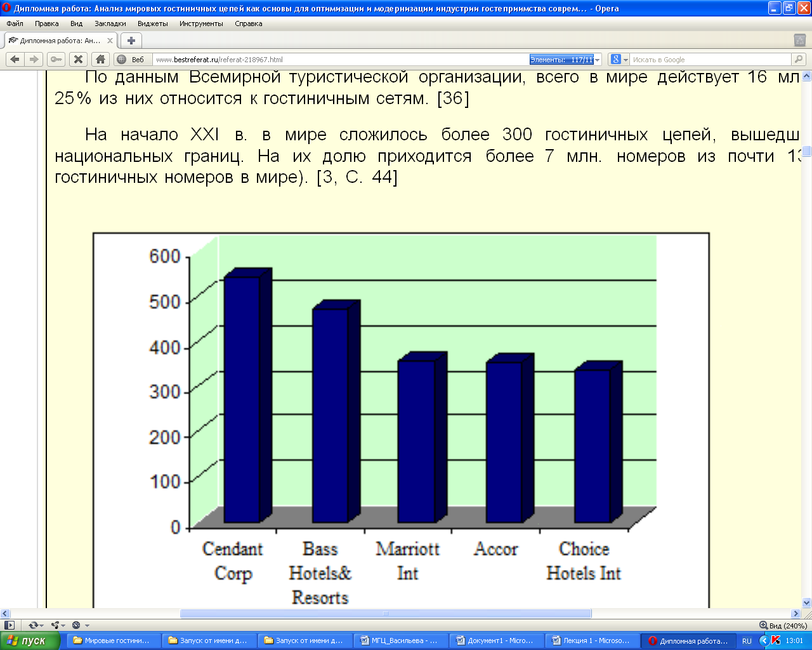812x650 pixels.
Task: Switch to 'Документ1 - Micro...' taskbar item
Action: coord(495,640)
